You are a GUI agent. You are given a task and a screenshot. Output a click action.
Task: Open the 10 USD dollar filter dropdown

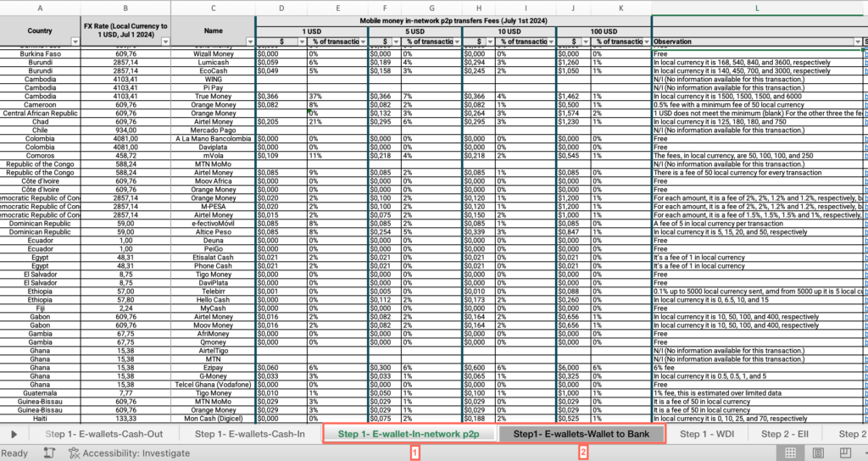491,42
